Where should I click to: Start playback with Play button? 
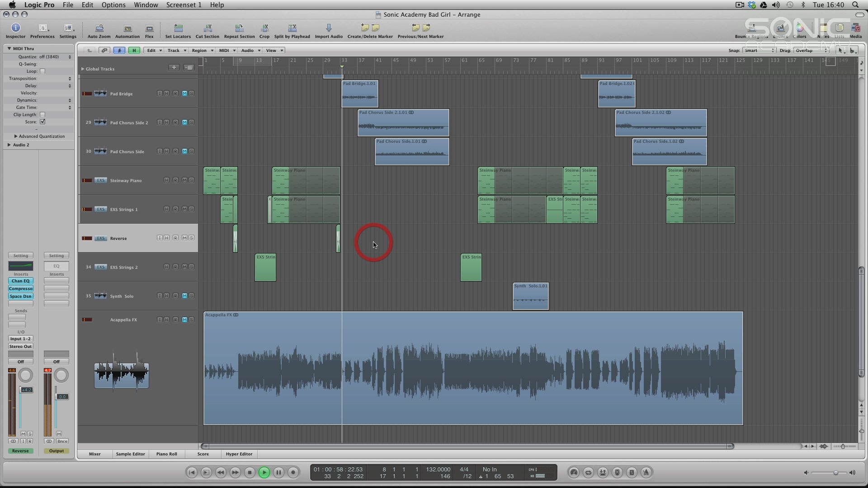pyautogui.click(x=264, y=472)
